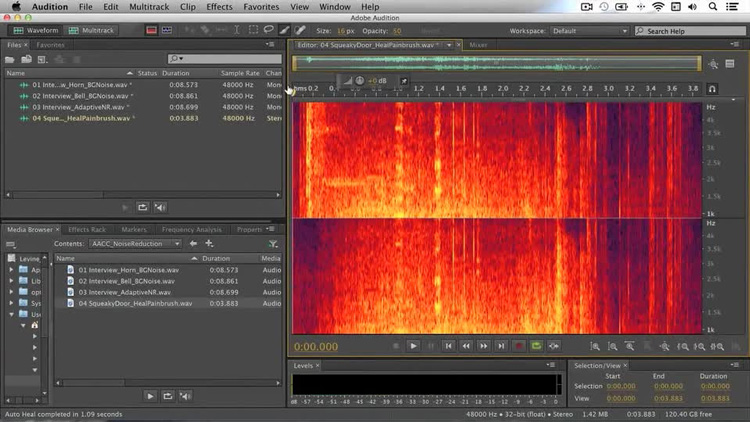Click Zoom Out Full icon
The width and height of the screenshot is (750, 422).
[x=664, y=346]
